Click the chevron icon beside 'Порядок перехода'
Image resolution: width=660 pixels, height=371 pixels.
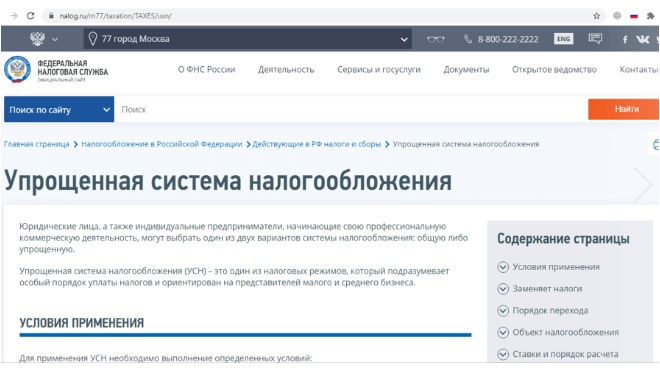503,311
